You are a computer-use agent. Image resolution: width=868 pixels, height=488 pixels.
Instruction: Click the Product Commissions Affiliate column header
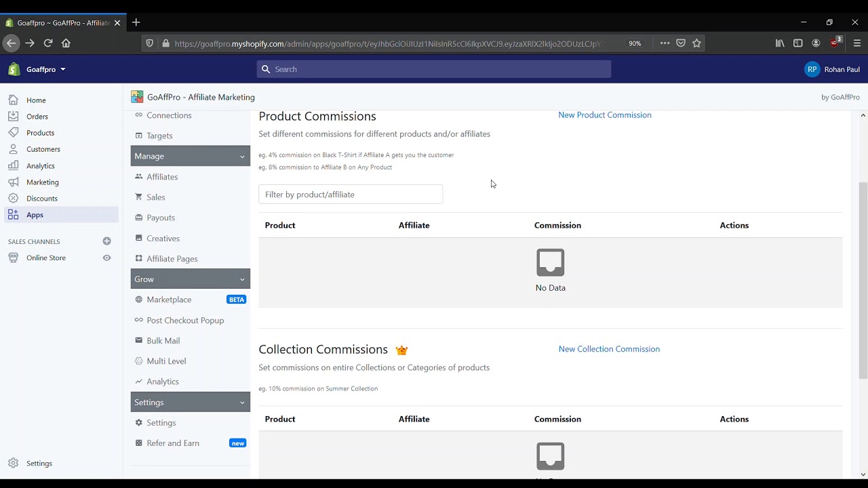414,226
